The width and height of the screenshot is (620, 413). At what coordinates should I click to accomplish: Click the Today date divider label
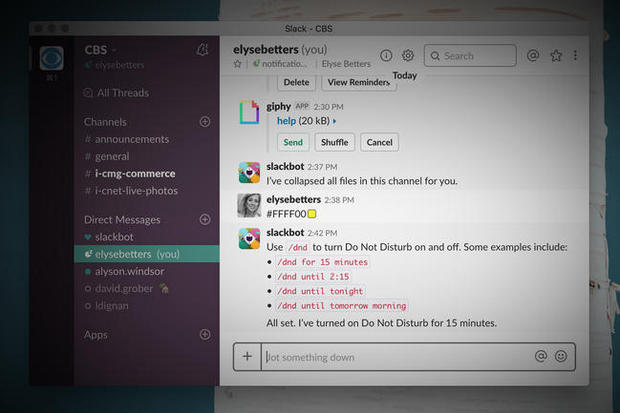pyautogui.click(x=405, y=75)
